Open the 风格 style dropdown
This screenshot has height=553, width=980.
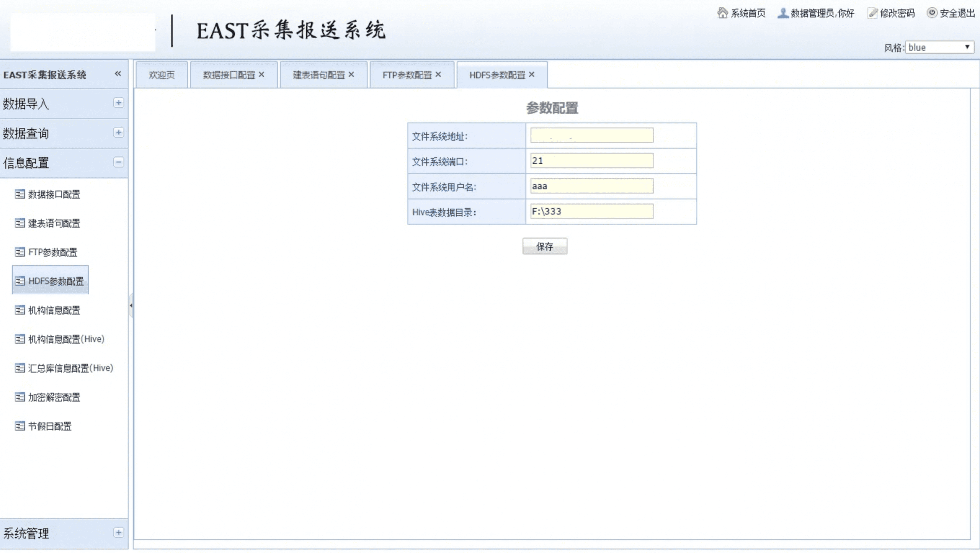[939, 47]
